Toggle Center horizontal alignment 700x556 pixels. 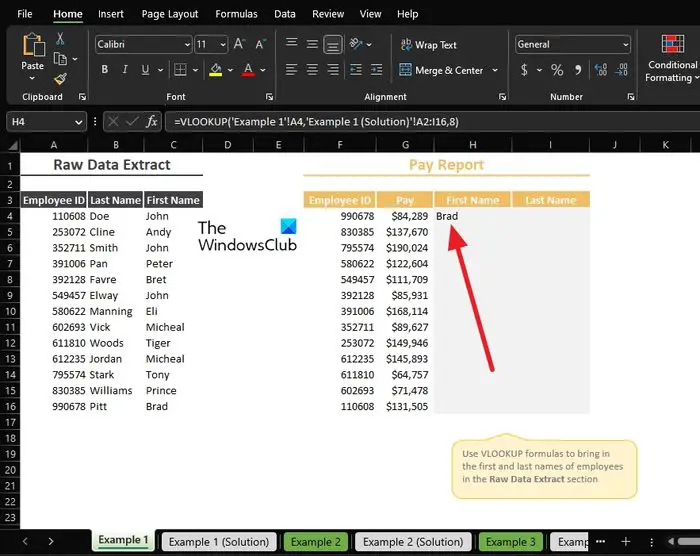click(x=312, y=70)
